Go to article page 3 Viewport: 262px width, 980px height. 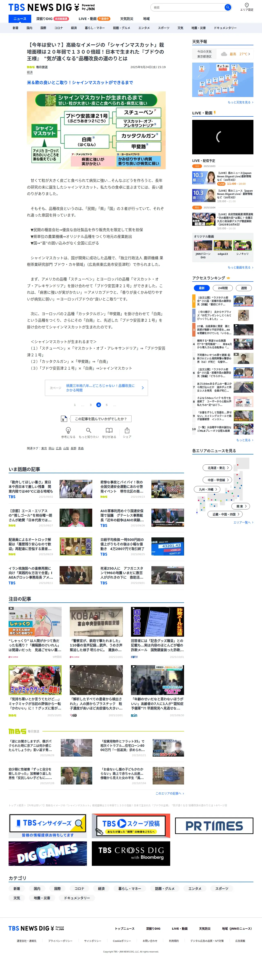pyautogui.click(x=91, y=405)
